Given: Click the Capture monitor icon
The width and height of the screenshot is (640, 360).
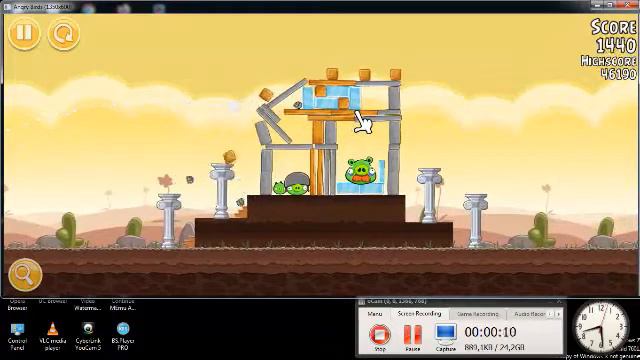Looking at the screenshot, I should pyautogui.click(x=445, y=337).
